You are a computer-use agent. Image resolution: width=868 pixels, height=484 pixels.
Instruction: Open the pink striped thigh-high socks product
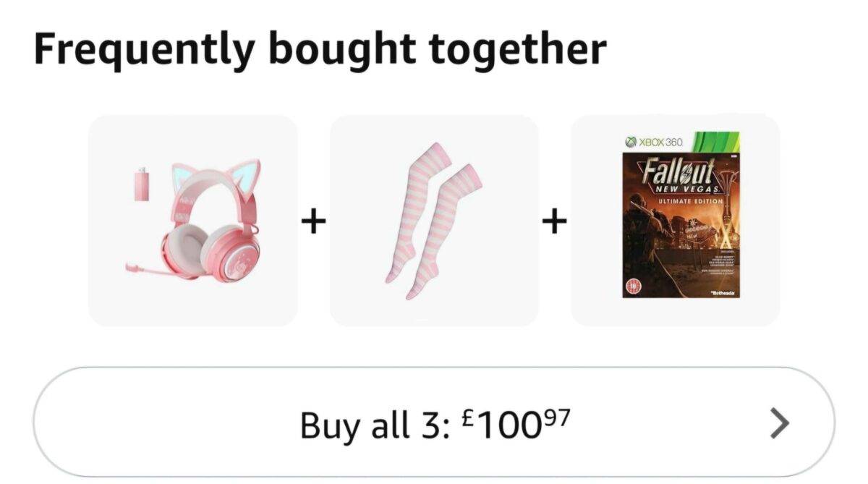434,220
